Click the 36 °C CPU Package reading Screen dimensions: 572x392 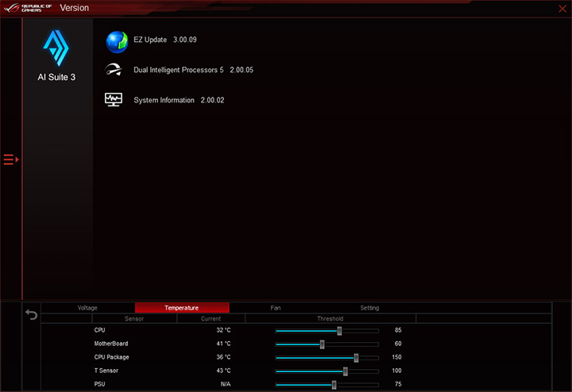point(223,357)
